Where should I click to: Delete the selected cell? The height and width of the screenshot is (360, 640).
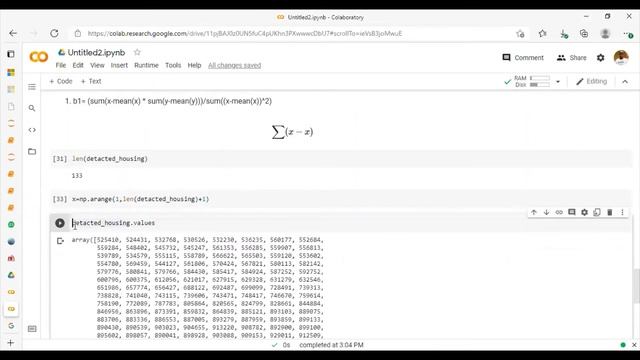point(609,212)
